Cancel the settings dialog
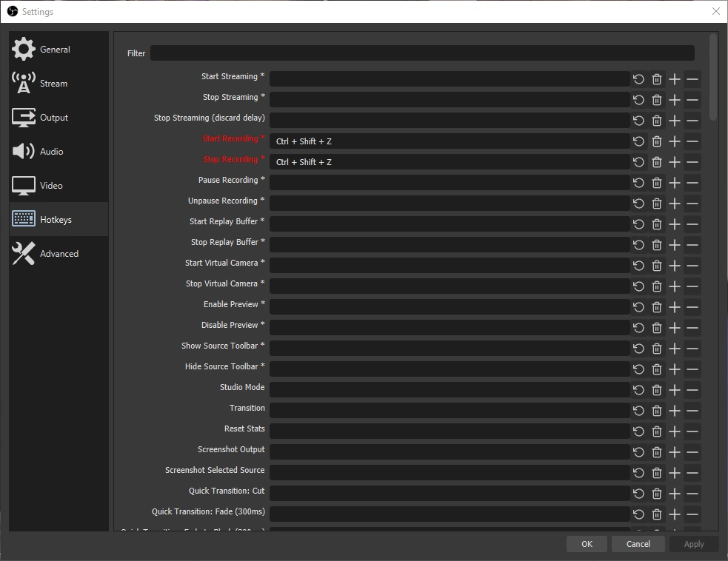 [638, 544]
